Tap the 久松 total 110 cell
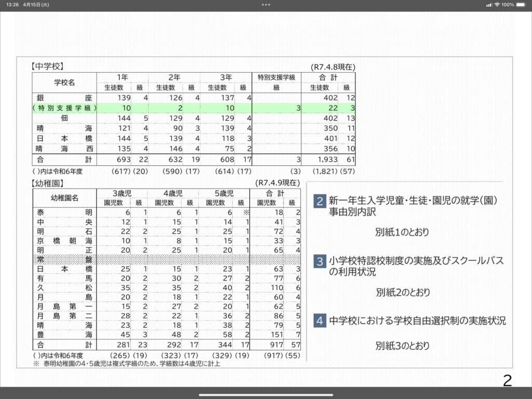 pos(277,288)
